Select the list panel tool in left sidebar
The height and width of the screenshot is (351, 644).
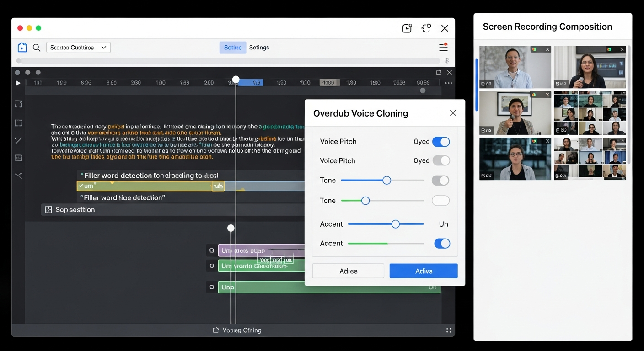(x=18, y=158)
